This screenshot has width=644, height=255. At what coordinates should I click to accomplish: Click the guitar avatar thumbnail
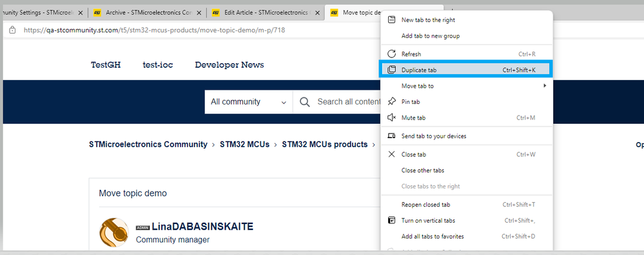(x=113, y=232)
